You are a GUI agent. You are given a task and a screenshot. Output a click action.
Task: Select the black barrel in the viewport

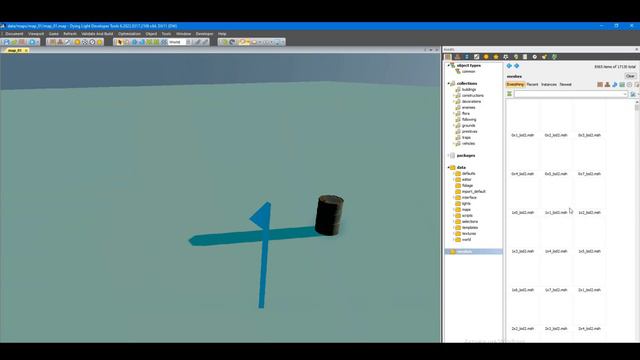click(x=329, y=215)
